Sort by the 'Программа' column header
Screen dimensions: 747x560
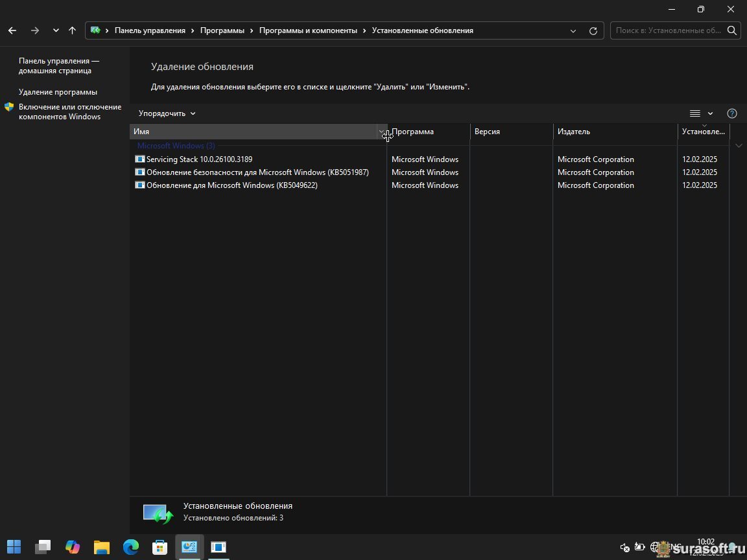[x=428, y=132]
